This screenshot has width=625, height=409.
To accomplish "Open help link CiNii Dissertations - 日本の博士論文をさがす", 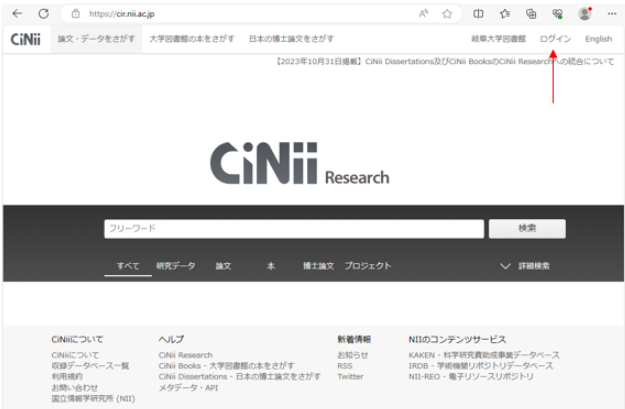I will coord(240,376).
